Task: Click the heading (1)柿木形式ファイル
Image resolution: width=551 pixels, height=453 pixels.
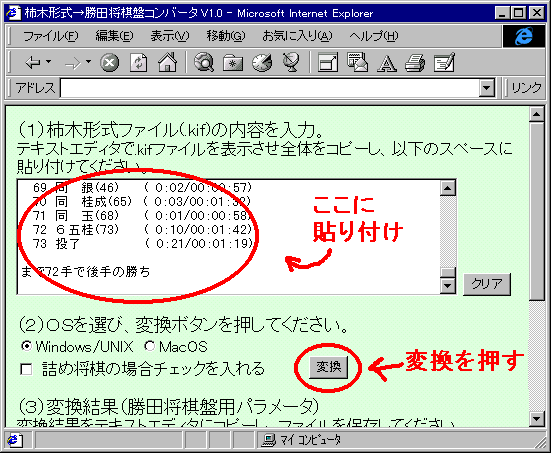Action: 170,130
